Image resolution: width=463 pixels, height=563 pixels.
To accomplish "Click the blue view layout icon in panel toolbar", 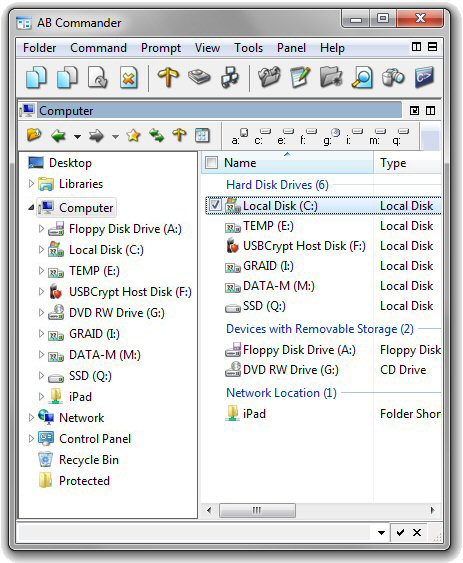I will (202, 135).
